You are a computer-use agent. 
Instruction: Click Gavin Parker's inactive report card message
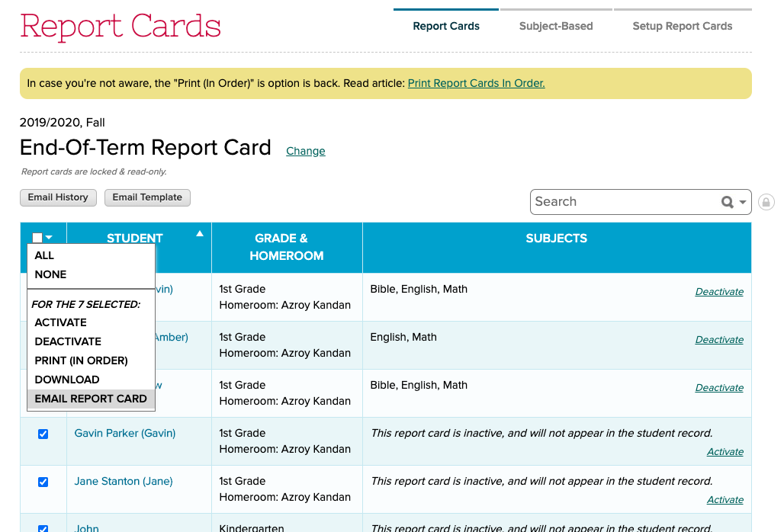point(541,433)
